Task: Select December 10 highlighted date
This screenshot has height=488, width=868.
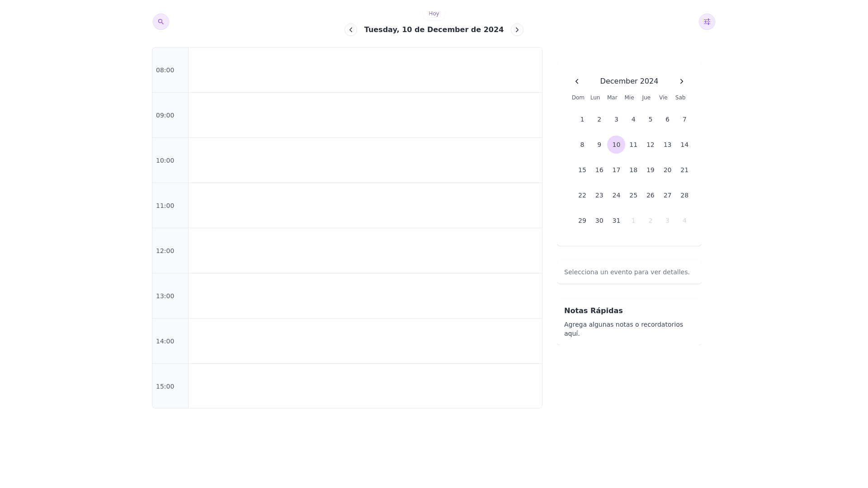Action: coord(616,145)
